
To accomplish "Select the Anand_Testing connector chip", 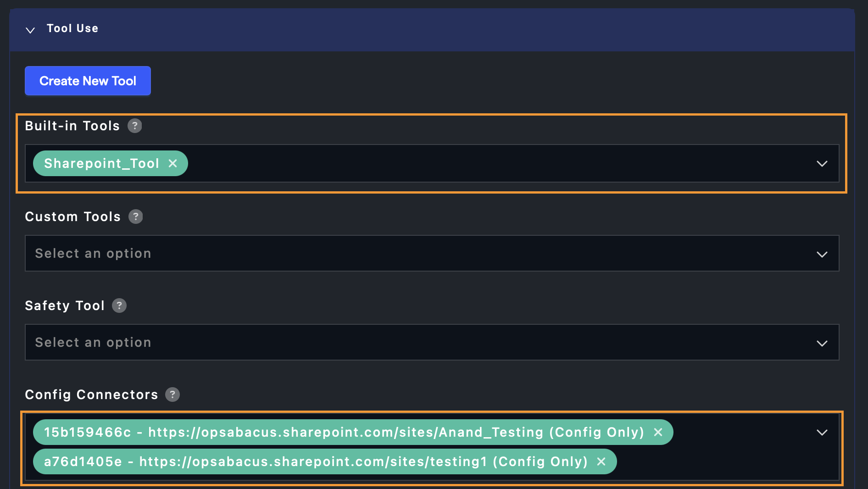I will (x=344, y=432).
